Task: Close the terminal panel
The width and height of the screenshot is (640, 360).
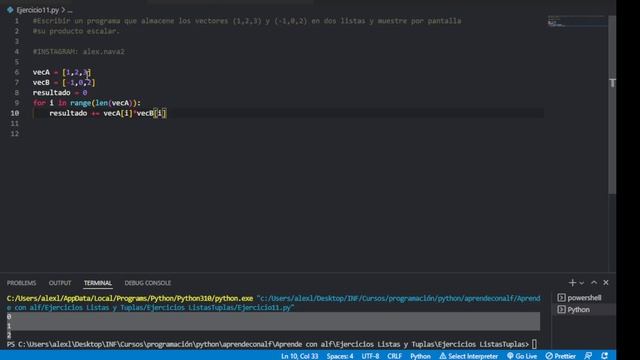Action: tap(606, 282)
